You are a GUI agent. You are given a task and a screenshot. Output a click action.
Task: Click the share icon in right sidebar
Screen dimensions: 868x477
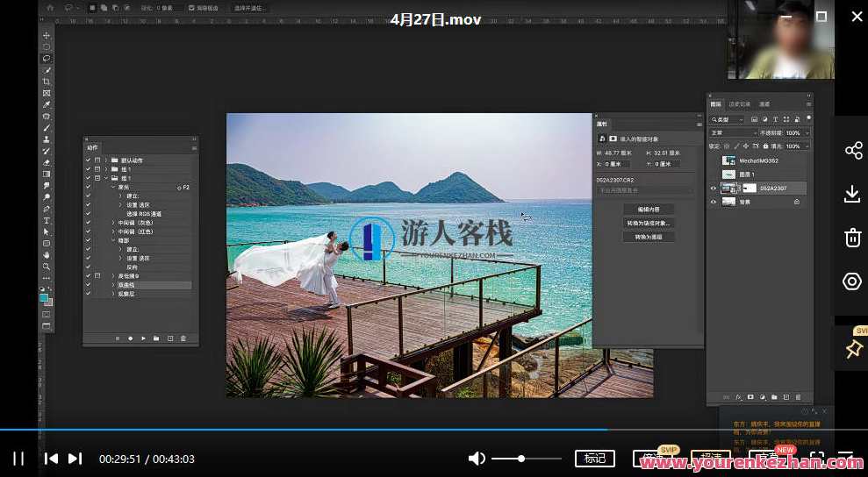coord(852,151)
